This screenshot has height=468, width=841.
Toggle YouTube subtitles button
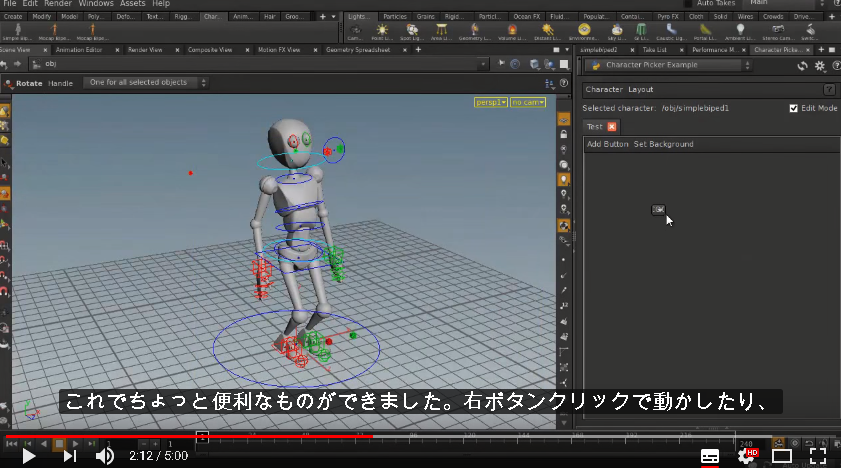click(710, 456)
